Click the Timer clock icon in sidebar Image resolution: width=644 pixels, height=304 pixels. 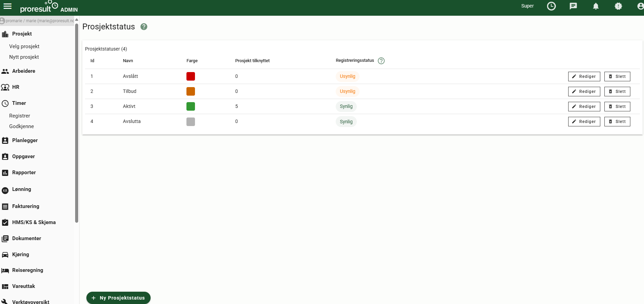[x=5, y=103]
